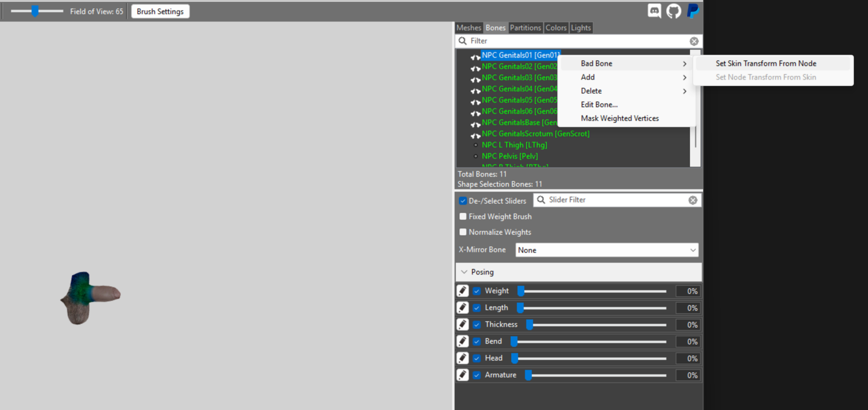Viewport: 868px width, 410px height.
Task: Click the bone list vertical scrollbar
Action: click(695, 109)
